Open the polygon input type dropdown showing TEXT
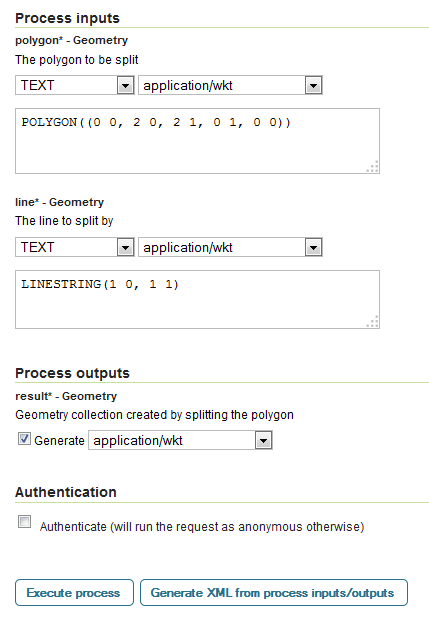Viewport: 429px width, 619px height. (x=75, y=85)
